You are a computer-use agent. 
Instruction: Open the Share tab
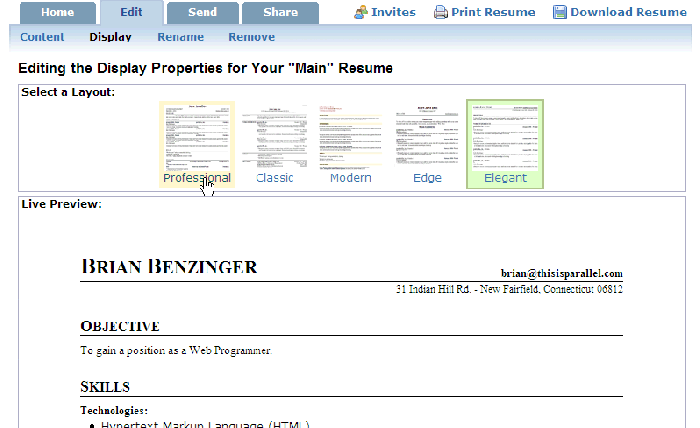point(280,13)
